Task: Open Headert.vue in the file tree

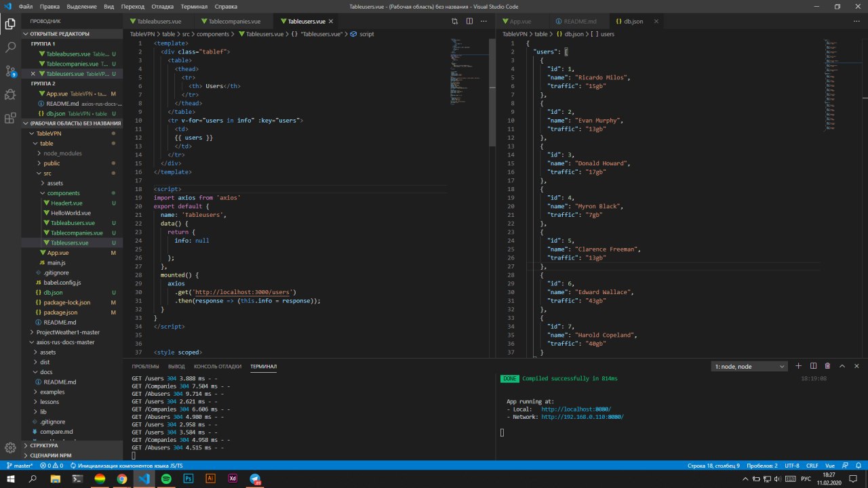Action: (72, 203)
